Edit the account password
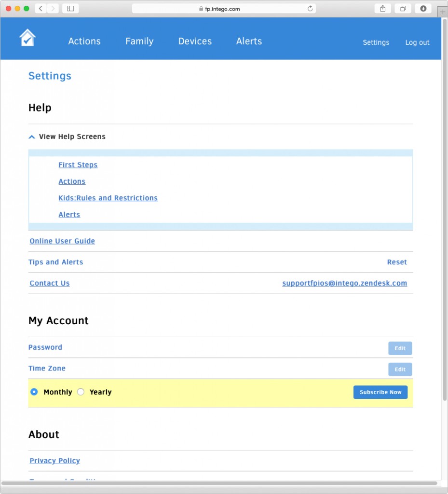The height and width of the screenshot is (494, 448). (400, 348)
